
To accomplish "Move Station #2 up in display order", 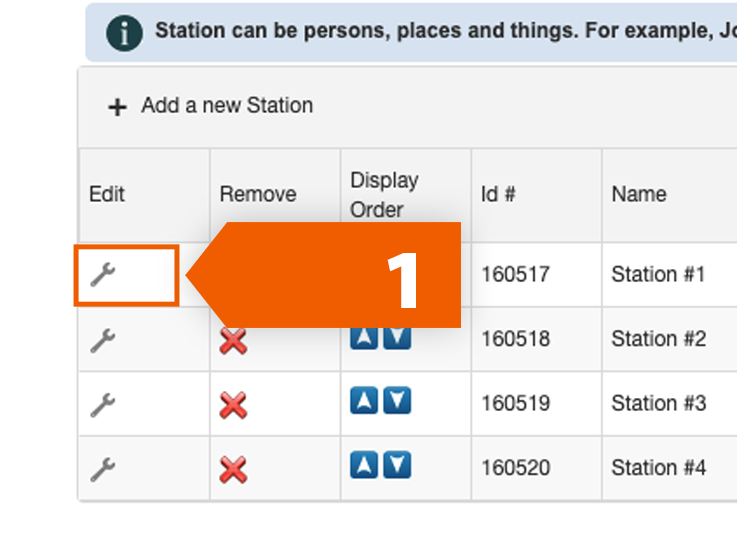I will (x=364, y=337).
